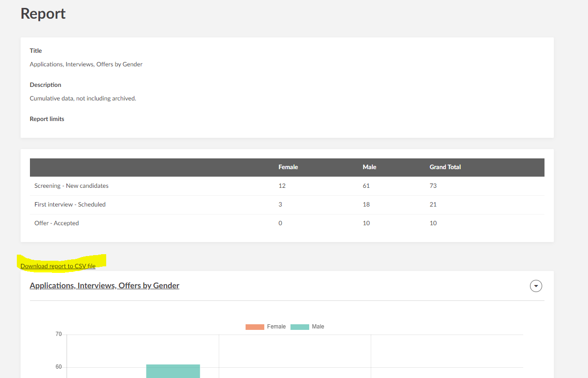The width and height of the screenshot is (588, 378).
Task: Click the Male legend label text
Action: coord(318,327)
